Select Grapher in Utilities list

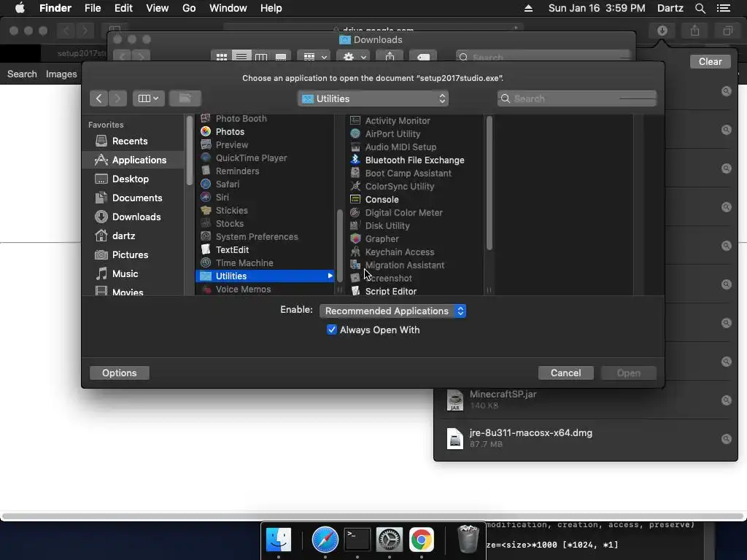coord(382,238)
